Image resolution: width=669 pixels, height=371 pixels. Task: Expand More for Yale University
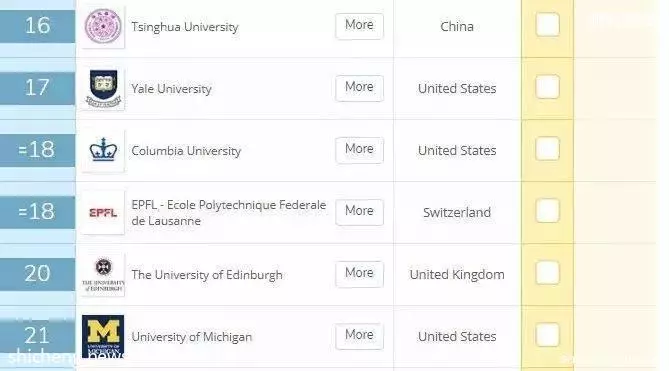(x=359, y=88)
